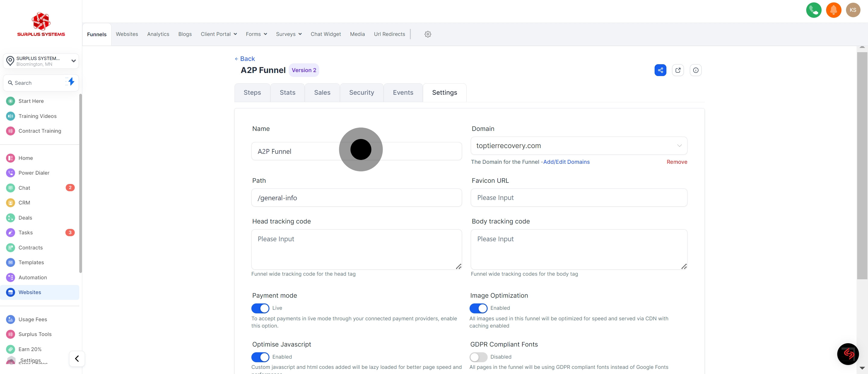Disable the Image Optimization toggle
Image resolution: width=868 pixels, height=374 pixels.
coord(478,308)
